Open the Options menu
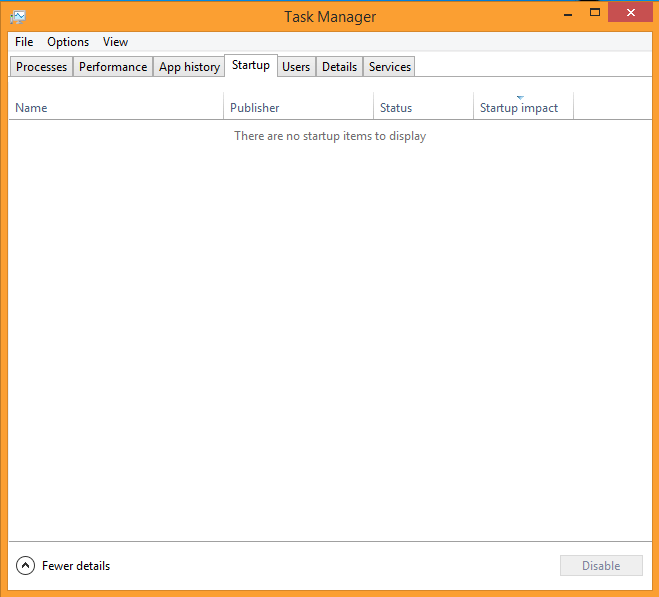659x597 pixels. click(x=68, y=42)
